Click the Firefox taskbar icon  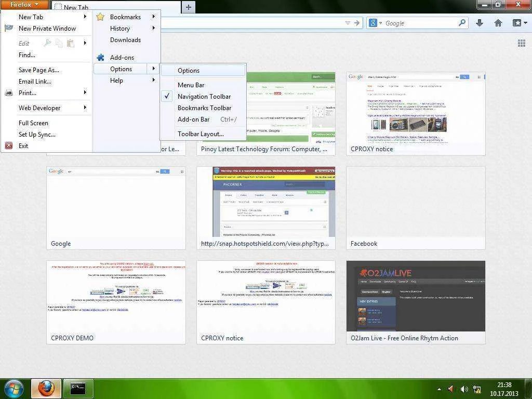tap(46, 389)
